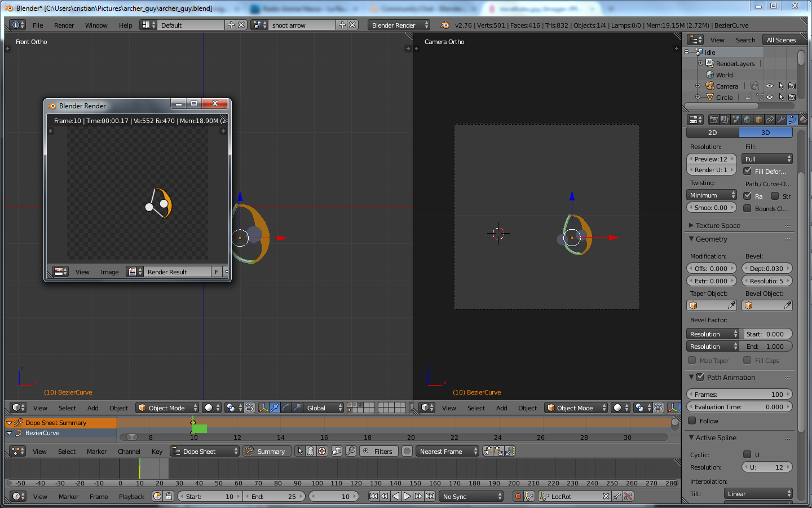This screenshot has height=508, width=812.
Task: Open the Object properties cube tab
Action: pyautogui.click(x=758, y=120)
